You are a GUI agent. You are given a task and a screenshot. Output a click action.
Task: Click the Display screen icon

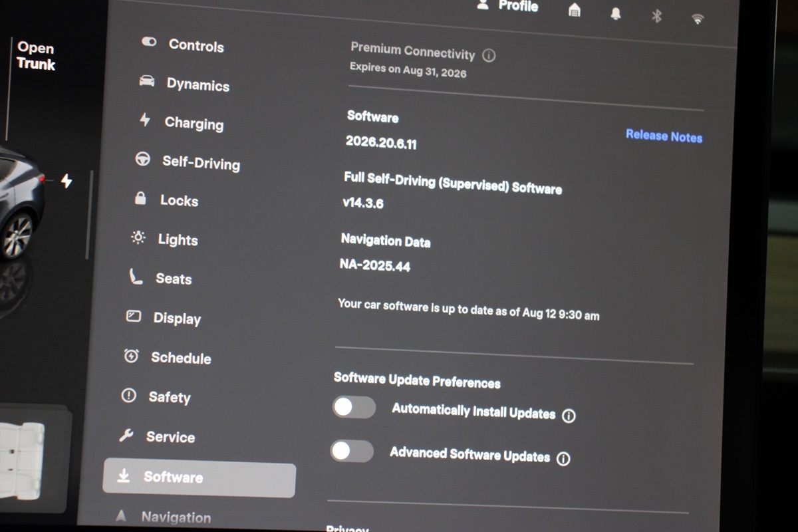[x=134, y=316]
